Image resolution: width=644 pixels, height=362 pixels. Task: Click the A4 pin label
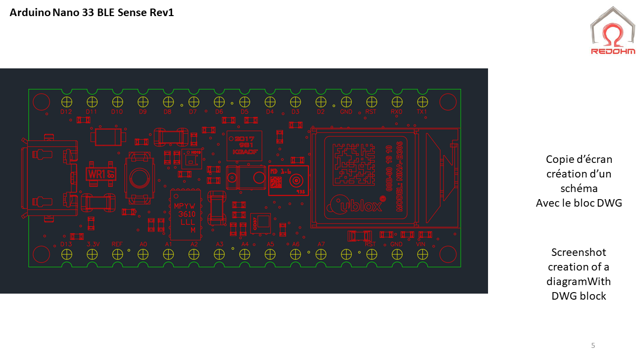coord(245,244)
